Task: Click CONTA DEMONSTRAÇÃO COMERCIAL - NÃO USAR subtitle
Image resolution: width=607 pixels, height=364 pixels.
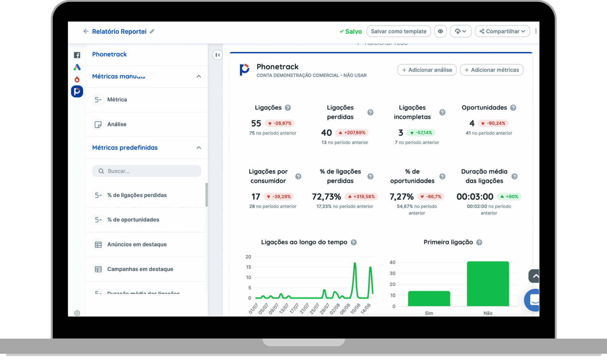Action: 311,75
